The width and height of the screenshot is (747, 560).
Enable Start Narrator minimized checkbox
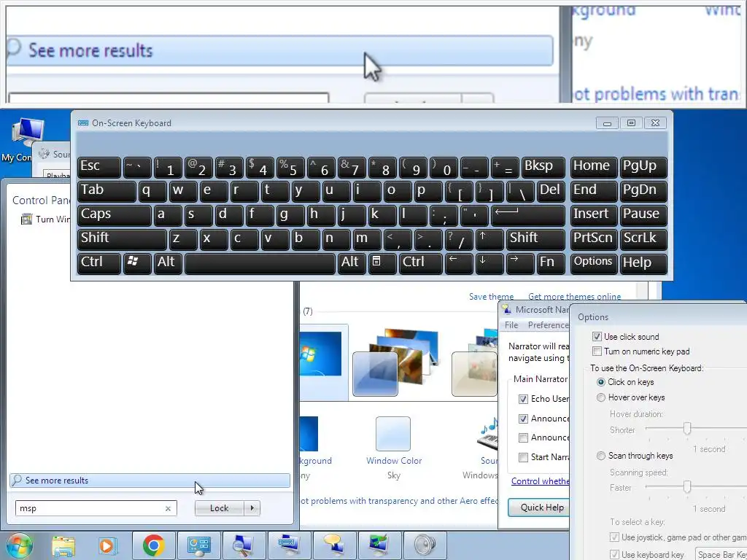(523, 457)
